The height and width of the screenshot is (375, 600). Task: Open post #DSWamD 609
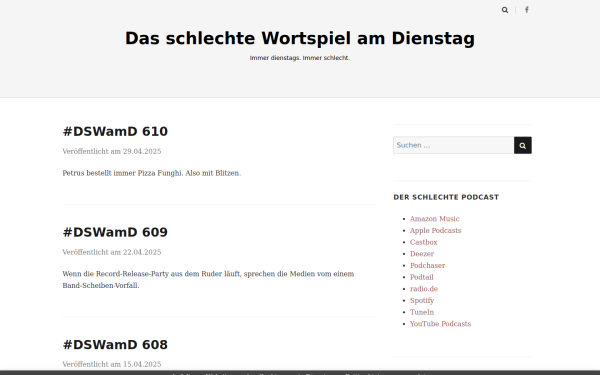pos(115,232)
